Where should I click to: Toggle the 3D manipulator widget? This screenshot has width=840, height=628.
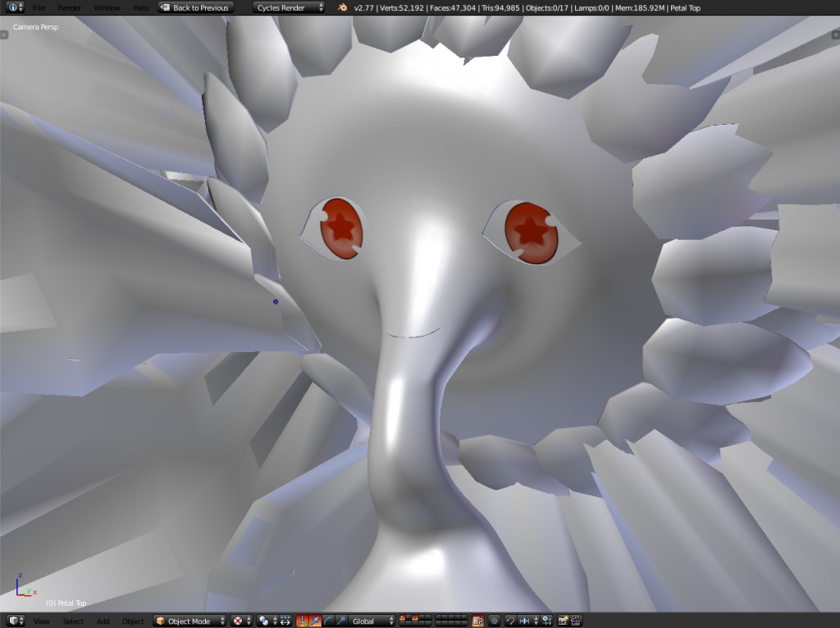point(302,621)
